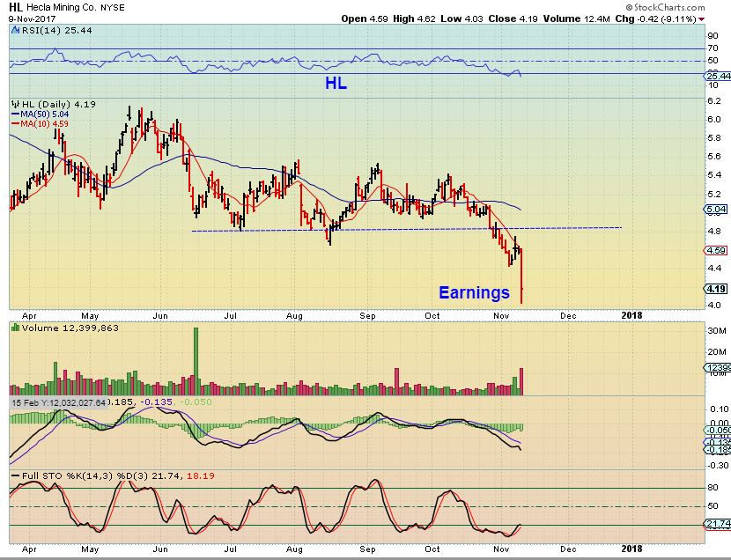Click the bold HL ticker symbol in header
Viewport: 731px width, 560px height.
coord(15,7)
